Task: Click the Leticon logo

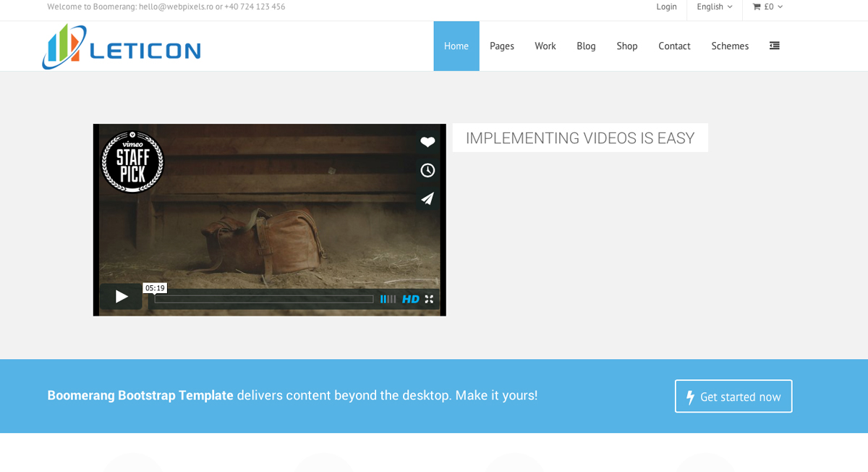Action: click(x=122, y=46)
